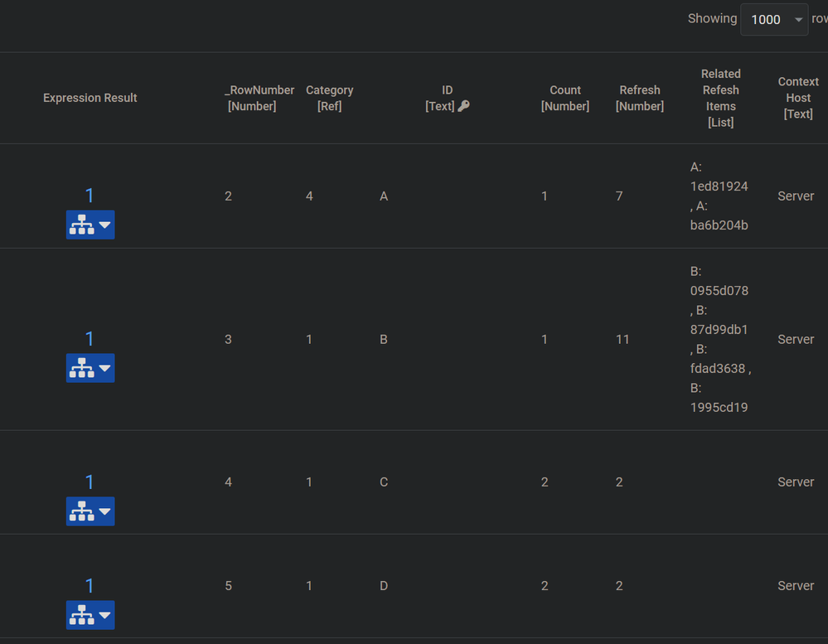Open hierarchy icon button in row ID B
The image size is (828, 644).
coord(90,368)
